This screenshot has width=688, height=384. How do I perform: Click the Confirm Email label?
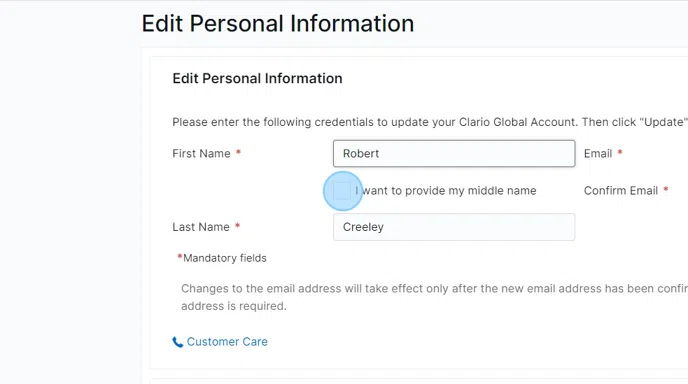pyautogui.click(x=620, y=190)
